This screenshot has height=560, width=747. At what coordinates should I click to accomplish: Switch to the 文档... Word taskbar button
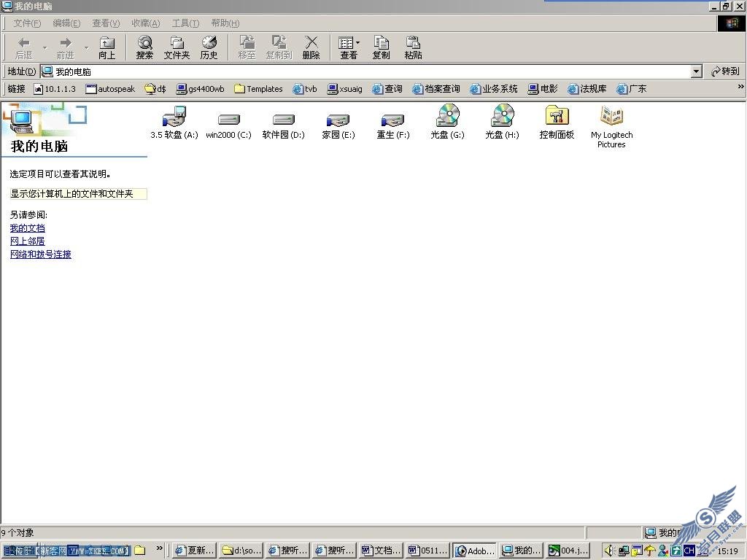tap(381, 551)
